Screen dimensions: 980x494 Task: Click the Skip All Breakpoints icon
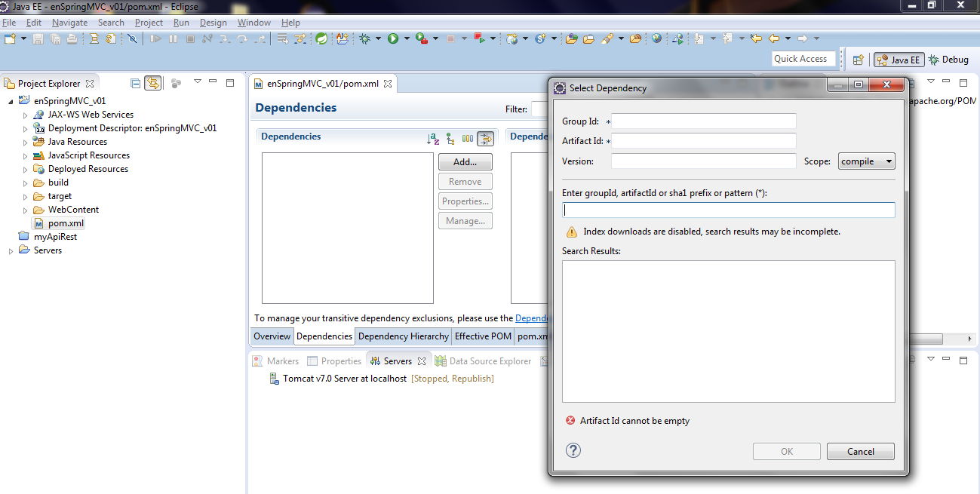132,38
